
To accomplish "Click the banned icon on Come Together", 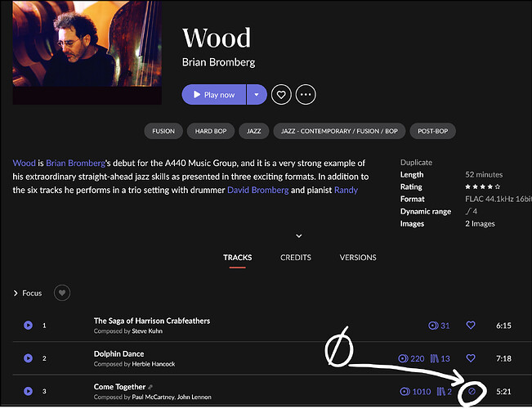I will pos(472,393).
